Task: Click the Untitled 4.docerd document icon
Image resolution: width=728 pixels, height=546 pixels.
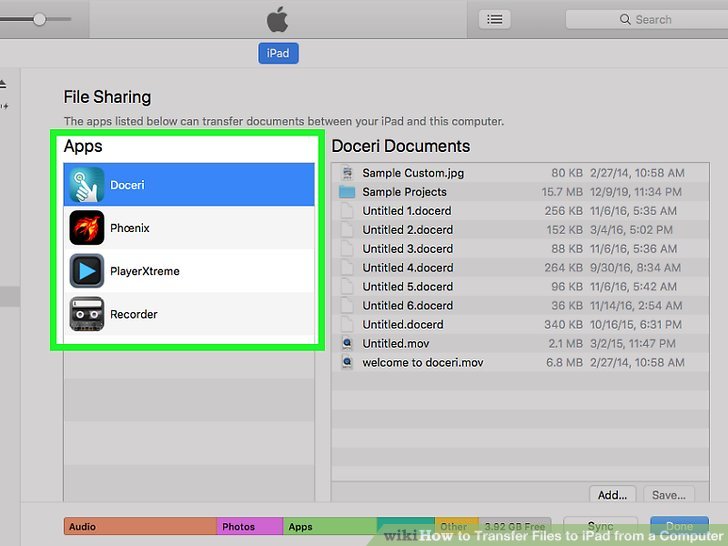Action: tap(347, 268)
